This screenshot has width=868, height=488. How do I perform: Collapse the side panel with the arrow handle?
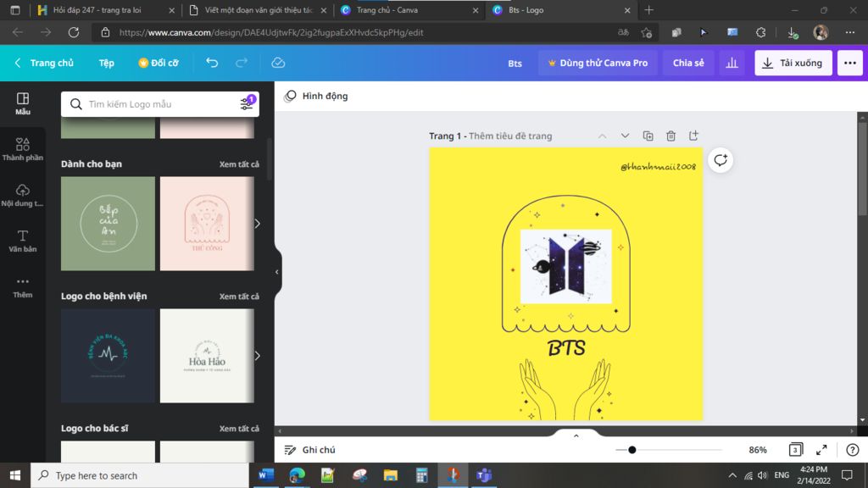277,272
